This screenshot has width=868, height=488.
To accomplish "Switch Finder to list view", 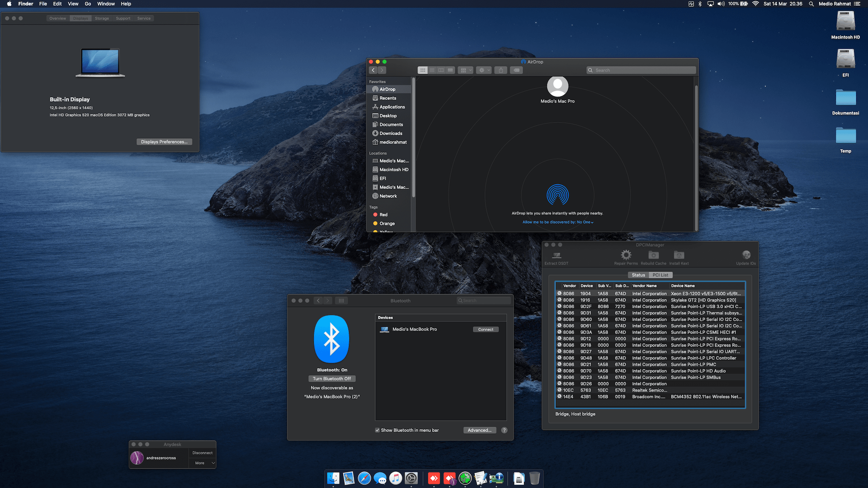I will (432, 70).
